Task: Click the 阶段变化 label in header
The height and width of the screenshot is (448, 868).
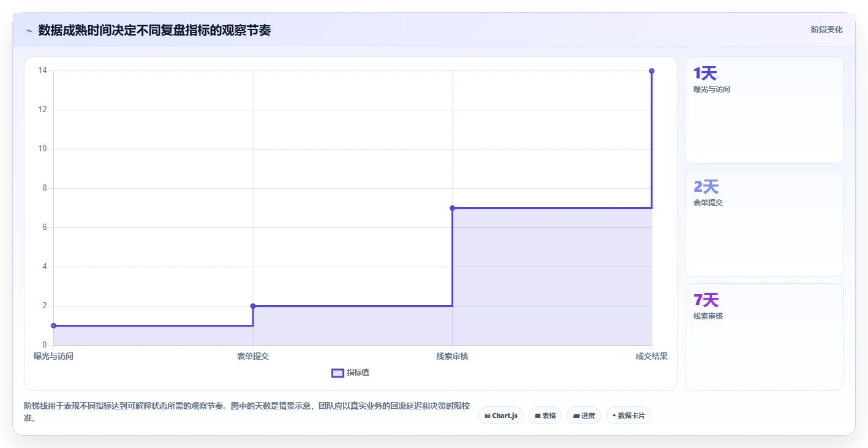Action: point(827,29)
